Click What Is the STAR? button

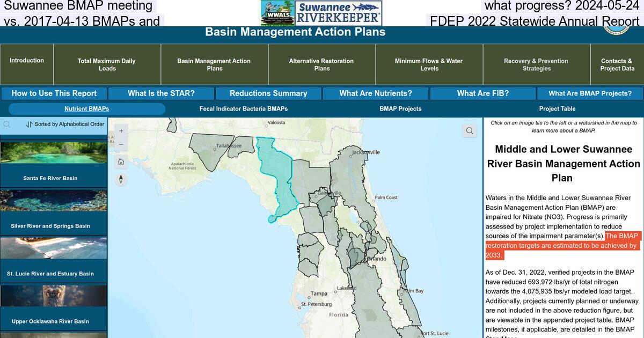coord(161,93)
